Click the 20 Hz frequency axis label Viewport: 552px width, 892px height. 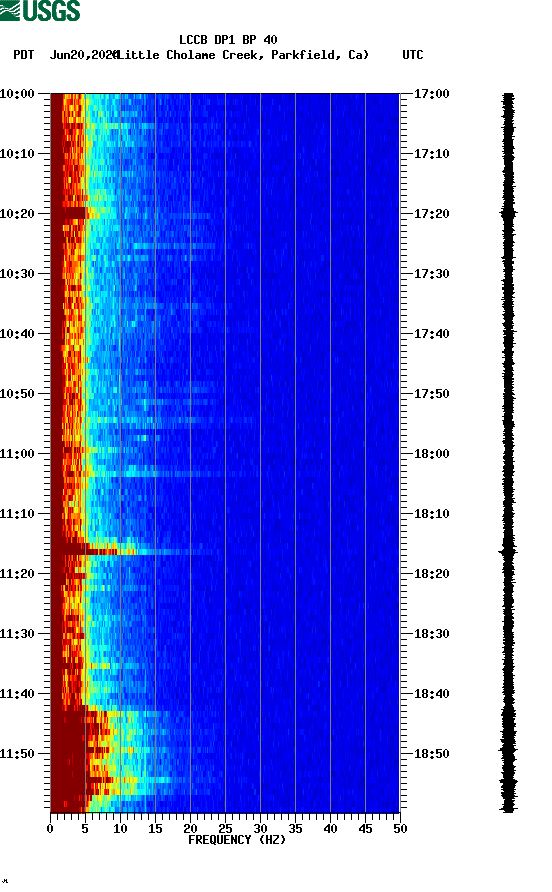[190, 829]
